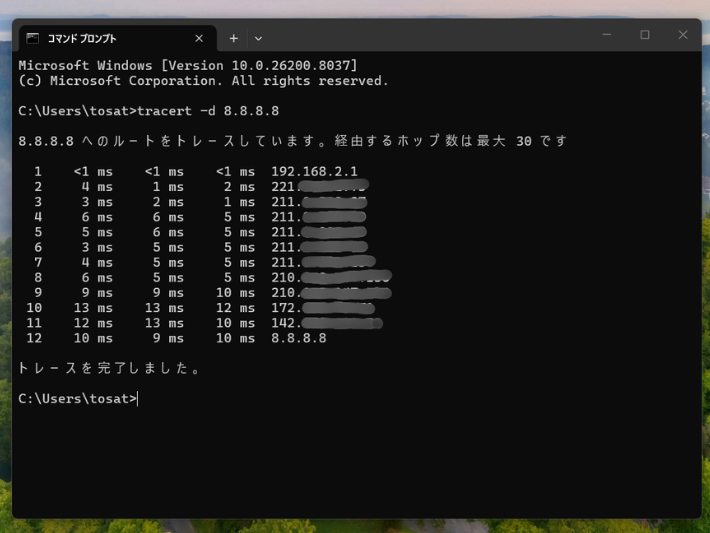The height and width of the screenshot is (533, 710).
Task: Open a new tab with plus button
Action: click(233, 38)
